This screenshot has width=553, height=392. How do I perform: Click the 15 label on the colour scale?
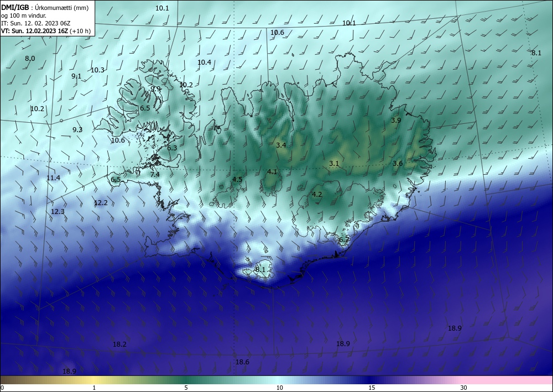point(372,388)
